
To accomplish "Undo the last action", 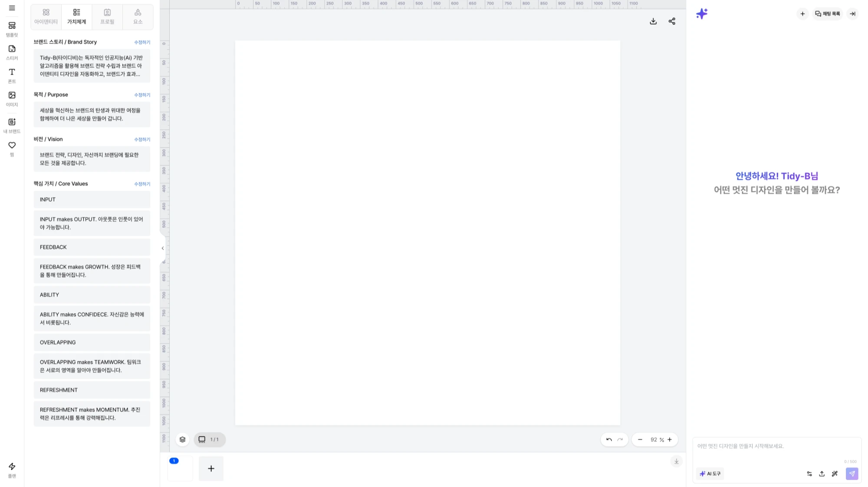I will coord(609,440).
